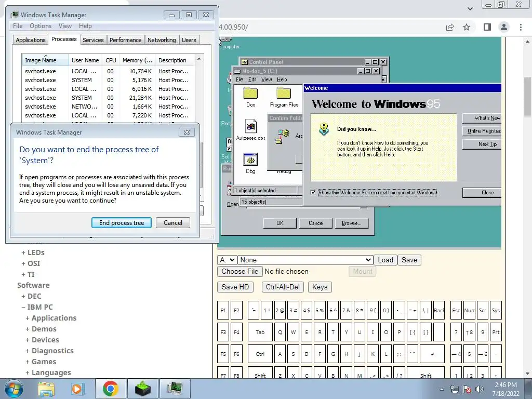Click OK in the Run dialog

coord(280,223)
